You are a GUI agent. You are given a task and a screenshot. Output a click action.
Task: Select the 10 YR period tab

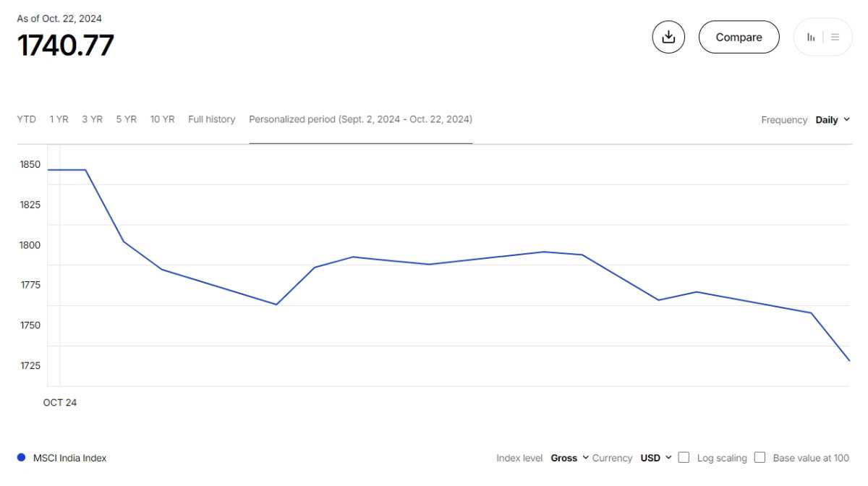pyautogui.click(x=162, y=119)
